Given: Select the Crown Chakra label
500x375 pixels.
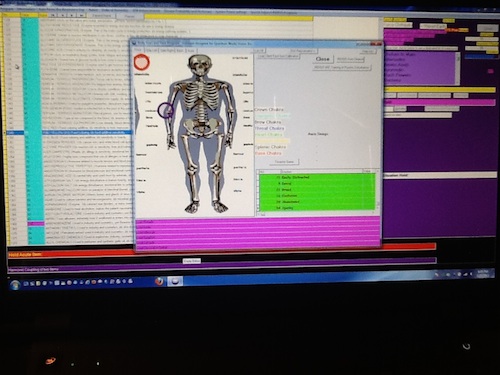Looking at the screenshot, I should pos(269,109).
